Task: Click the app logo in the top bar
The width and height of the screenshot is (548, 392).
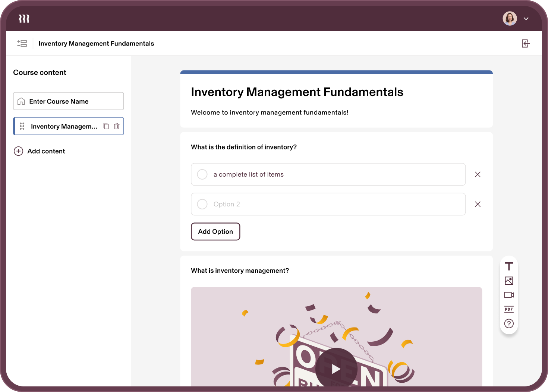Action: [24, 19]
